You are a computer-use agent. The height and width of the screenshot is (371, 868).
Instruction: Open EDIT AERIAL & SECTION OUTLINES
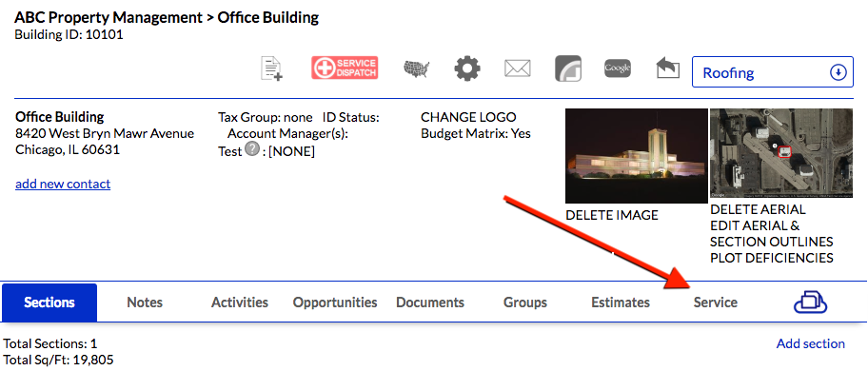(x=772, y=234)
